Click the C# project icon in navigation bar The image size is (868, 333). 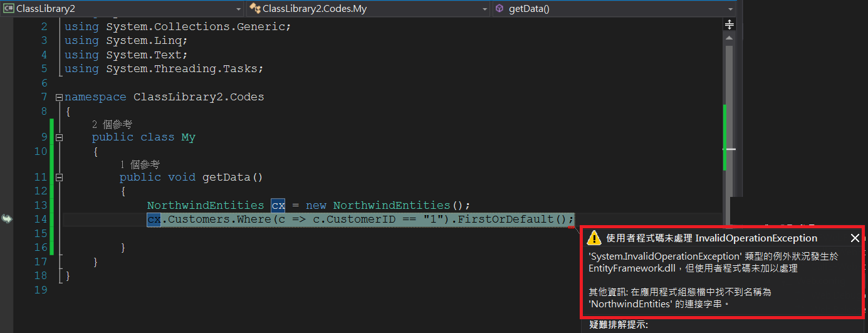[x=9, y=8]
